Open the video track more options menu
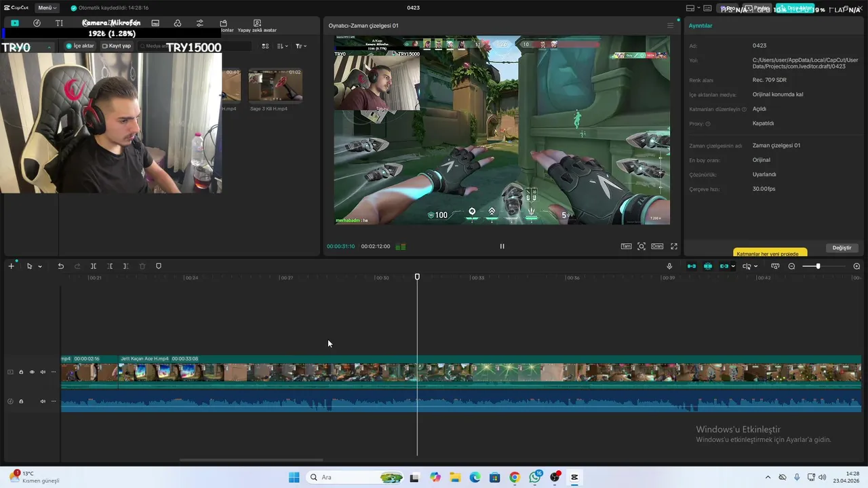Screen dimensions: 868x488 (x=54, y=372)
